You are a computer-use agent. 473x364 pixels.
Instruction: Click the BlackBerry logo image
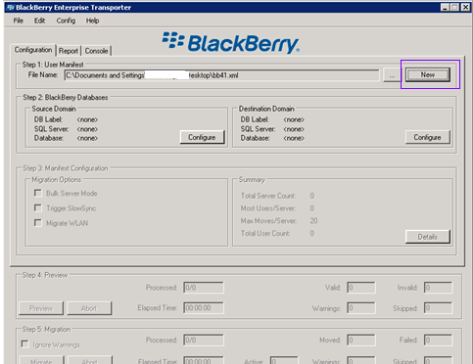(x=231, y=43)
